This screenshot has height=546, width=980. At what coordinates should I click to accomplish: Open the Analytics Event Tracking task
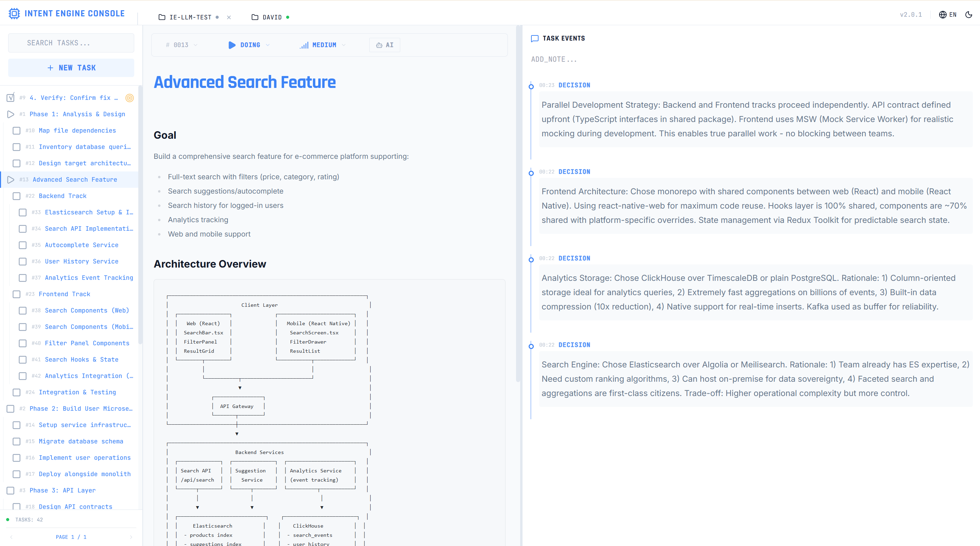(x=89, y=278)
